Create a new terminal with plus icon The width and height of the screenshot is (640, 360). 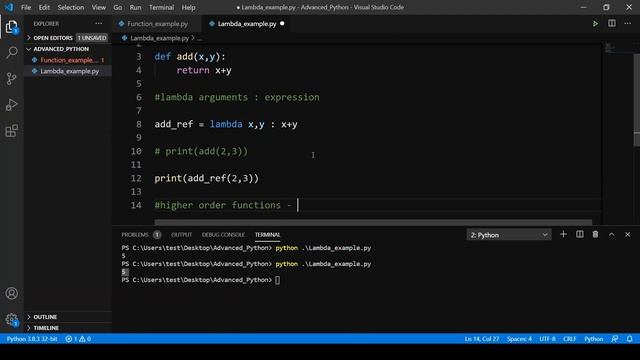563,234
